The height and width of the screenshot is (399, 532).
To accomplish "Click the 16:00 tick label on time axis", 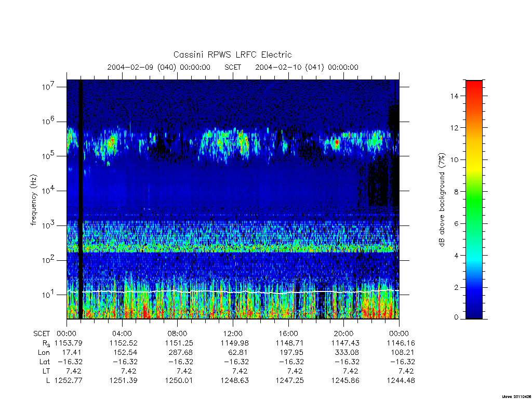I will pos(288,334).
